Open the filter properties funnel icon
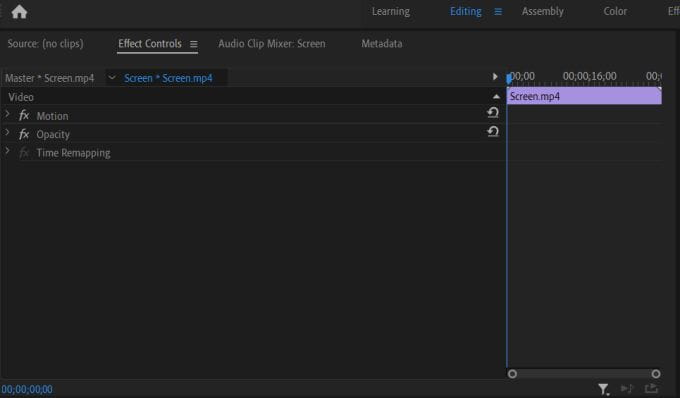The image size is (680, 398). pos(603,389)
